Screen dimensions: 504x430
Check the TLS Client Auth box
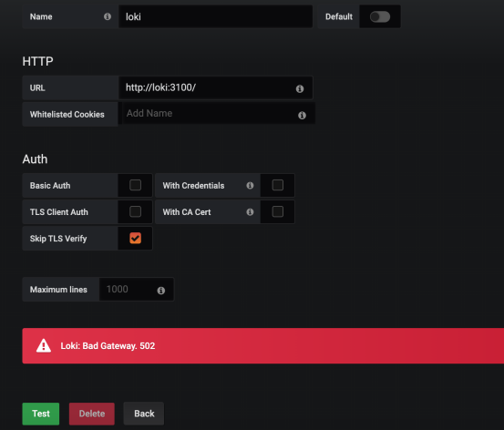135,211
